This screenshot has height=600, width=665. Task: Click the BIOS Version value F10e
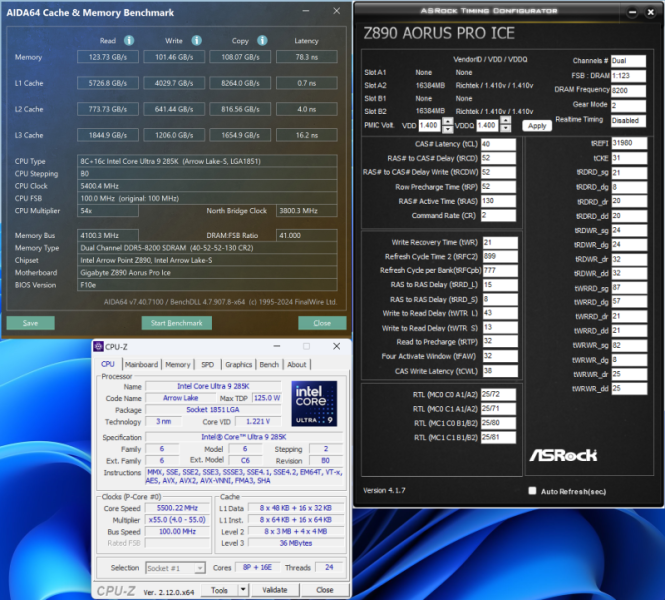click(207, 285)
